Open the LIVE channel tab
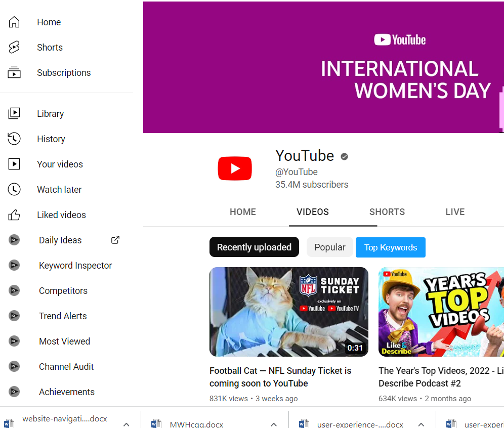 coord(455,212)
